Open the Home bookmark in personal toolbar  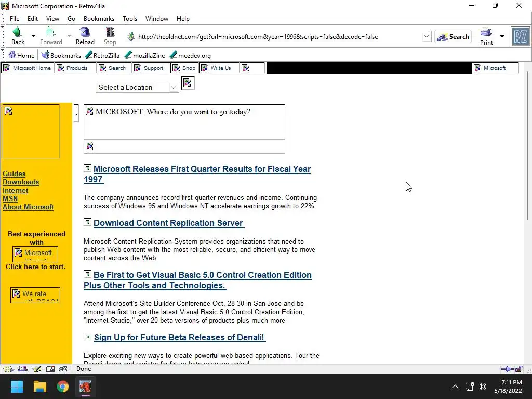pyautogui.click(x=21, y=55)
